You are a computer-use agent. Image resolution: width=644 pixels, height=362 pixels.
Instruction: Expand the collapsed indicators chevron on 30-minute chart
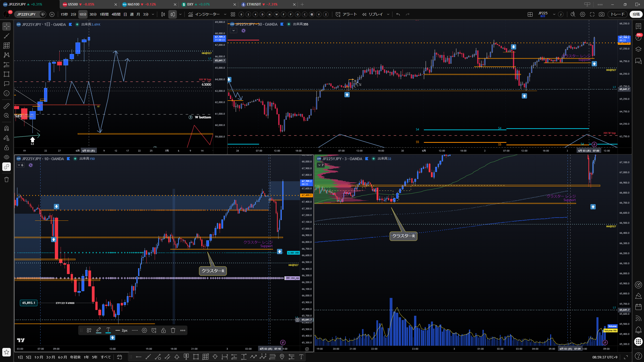pyautogui.click(x=233, y=31)
